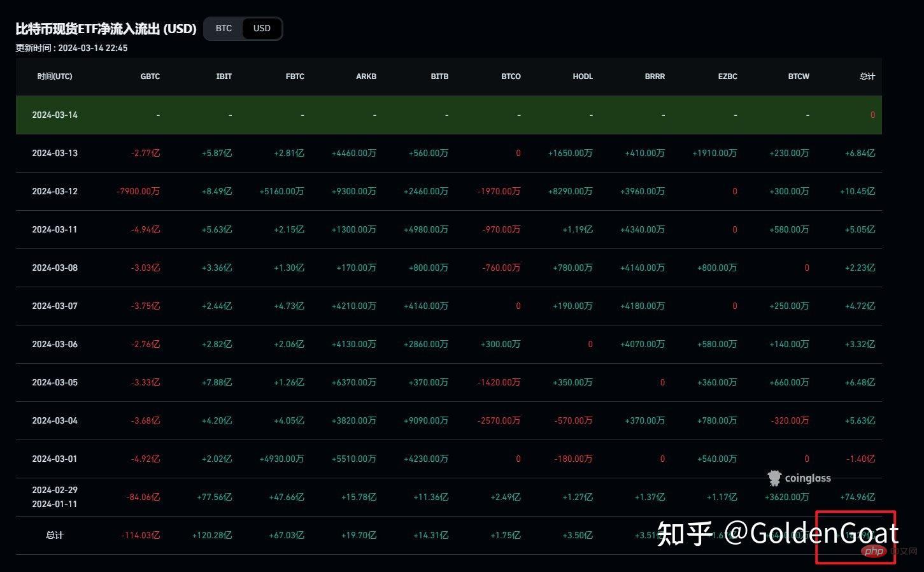Click GBTC value -4.94亿 on 2024-03-11
Screen dimensions: 924x572
point(145,230)
